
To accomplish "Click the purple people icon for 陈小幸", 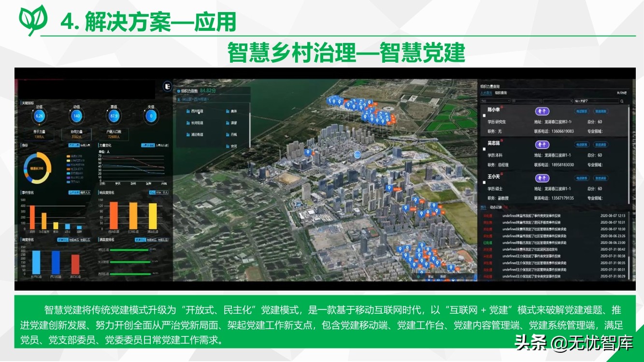I will pos(543,111).
